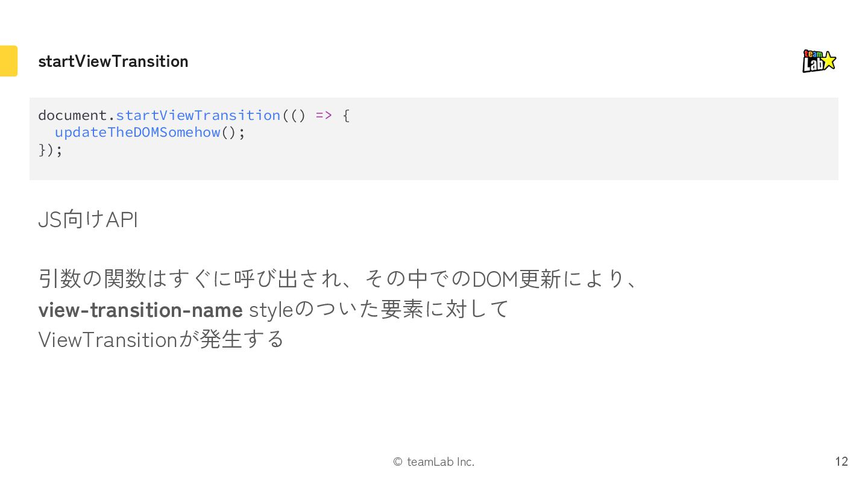
Task: Click the JS向けAPI text line
Action: [88, 220]
